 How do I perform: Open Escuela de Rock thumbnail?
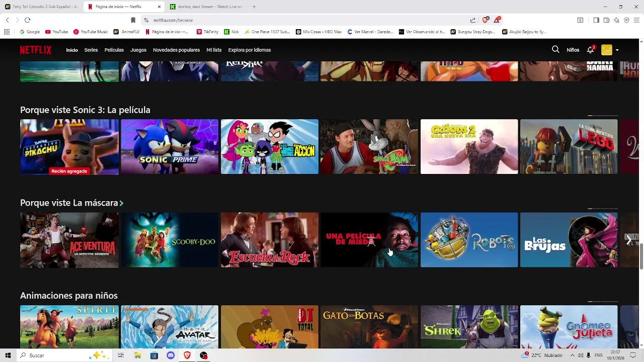pyautogui.click(x=270, y=240)
